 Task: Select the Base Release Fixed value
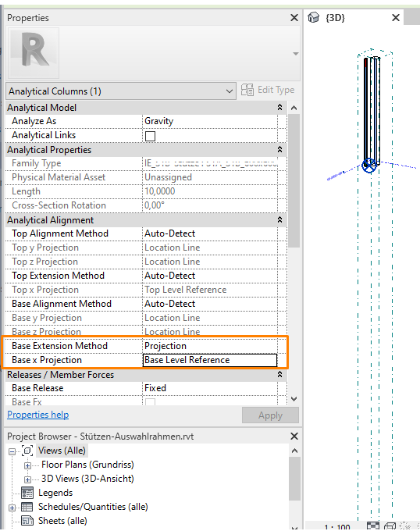(209, 388)
